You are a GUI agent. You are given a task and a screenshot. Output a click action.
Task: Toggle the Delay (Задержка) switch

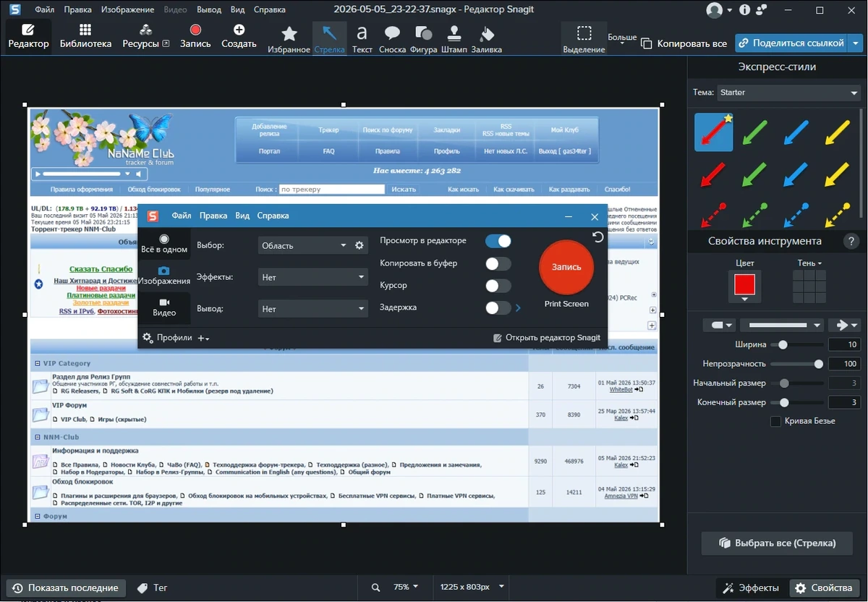click(498, 308)
